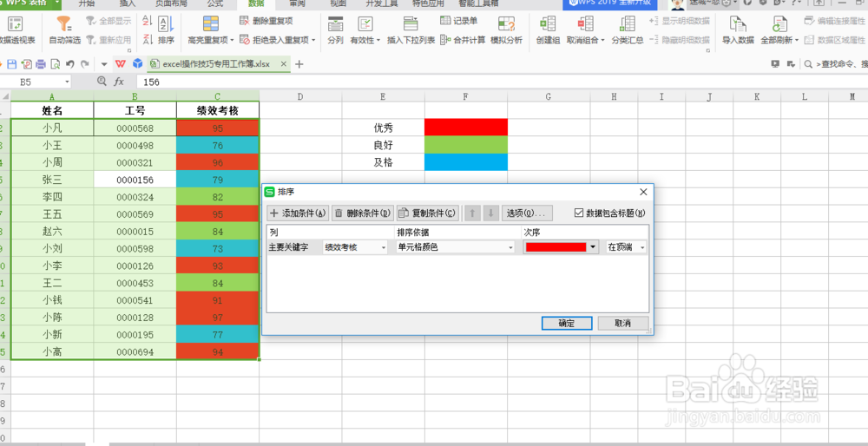Open Highlight Duplicates (高亮重复项)

210,30
